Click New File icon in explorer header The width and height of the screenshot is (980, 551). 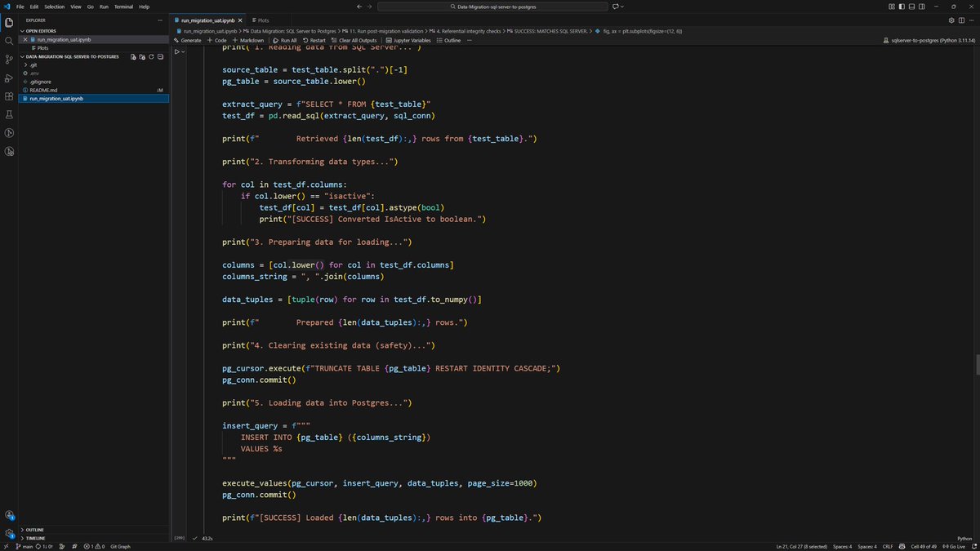[133, 56]
